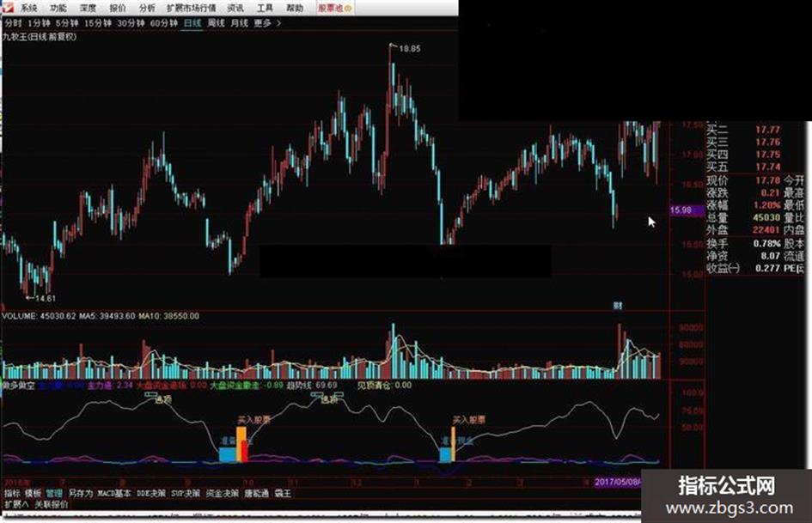
Task: Select the 霸王 template
Action: coord(283,494)
